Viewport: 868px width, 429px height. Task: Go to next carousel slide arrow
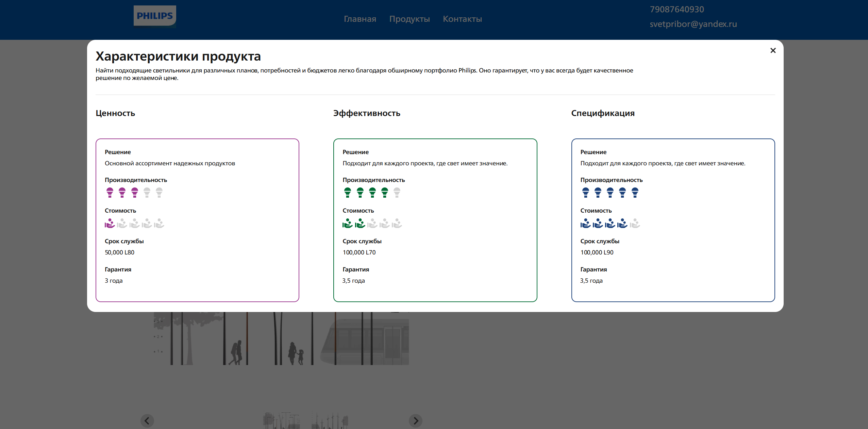pyautogui.click(x=415, y=421)
